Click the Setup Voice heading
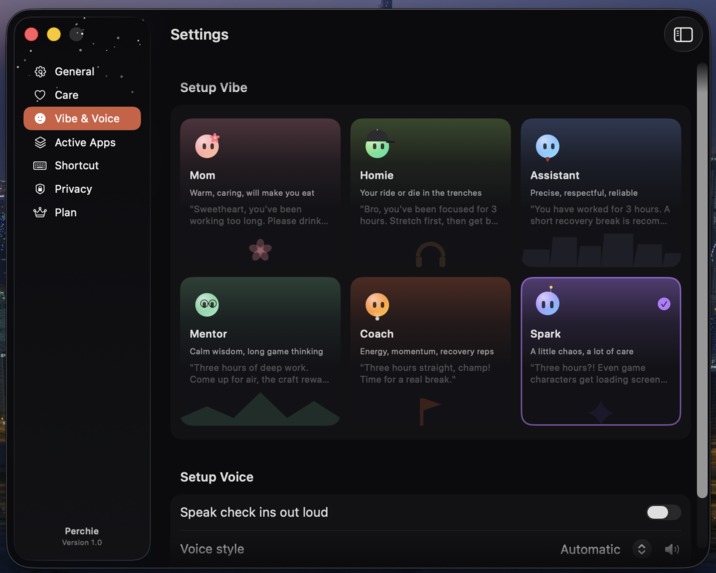The image size is (716, 573). (x=216, y=477)
